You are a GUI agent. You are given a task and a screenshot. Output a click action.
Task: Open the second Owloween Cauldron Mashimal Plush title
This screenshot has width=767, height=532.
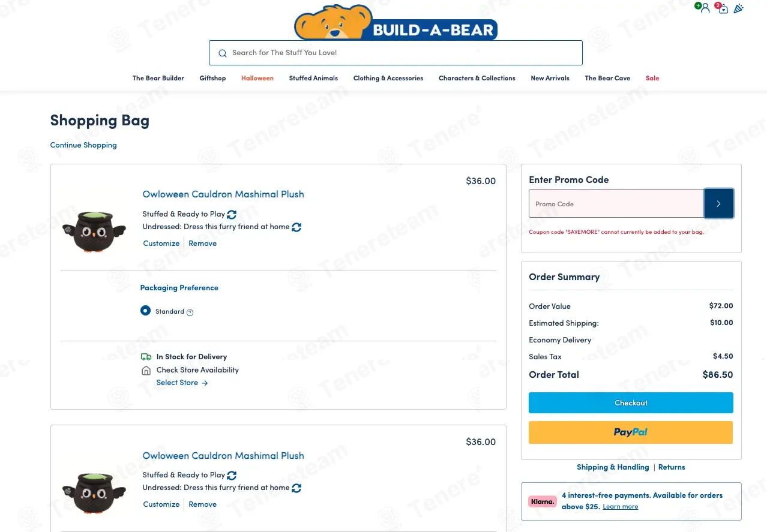coord(223,456)
